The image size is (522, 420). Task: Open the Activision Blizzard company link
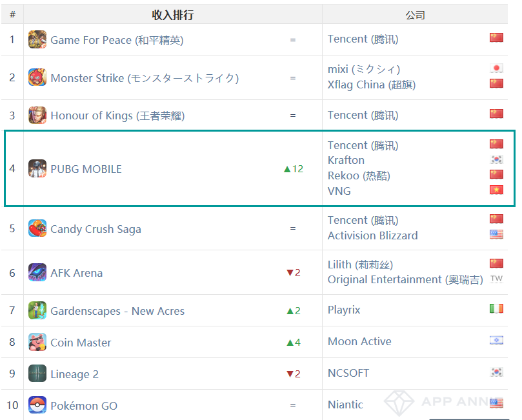coord(372,235)
